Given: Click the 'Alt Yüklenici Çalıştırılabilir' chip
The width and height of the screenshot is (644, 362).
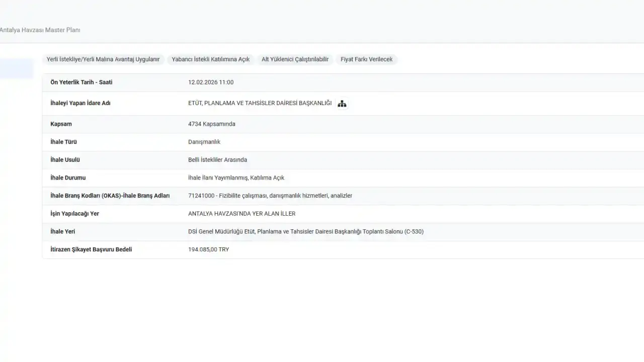Looking at the screenshot, I should 295,59.
